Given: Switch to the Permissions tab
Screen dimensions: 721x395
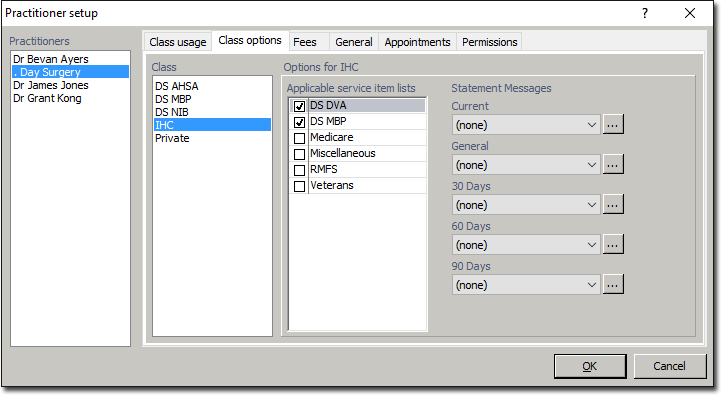Looking at the screenshot, I should (489, 42).
